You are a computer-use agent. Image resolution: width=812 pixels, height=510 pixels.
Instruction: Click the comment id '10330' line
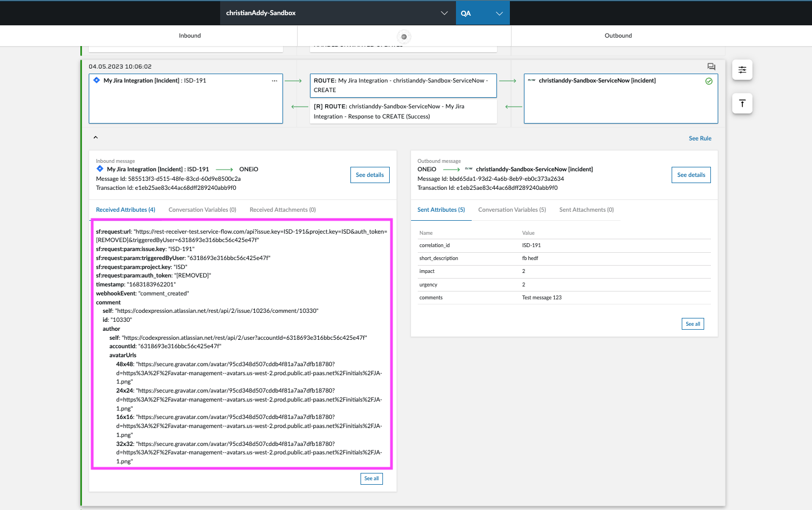(x=117, y=320)
